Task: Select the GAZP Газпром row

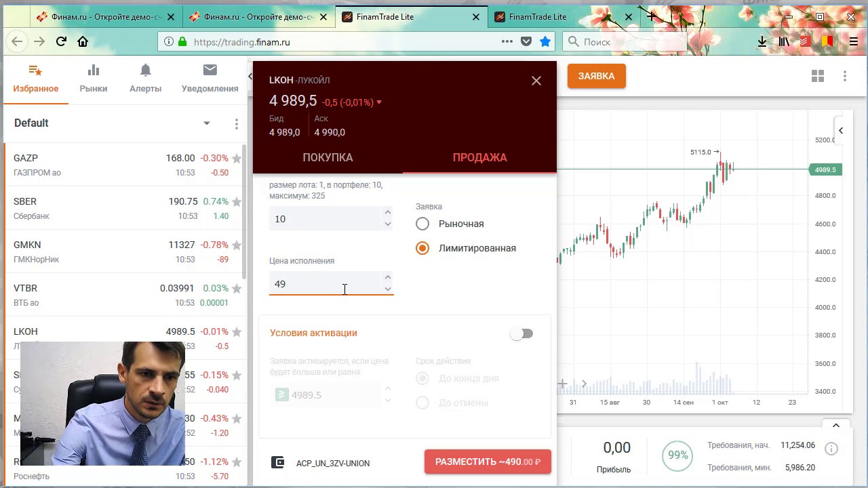Action: [122, 165]
